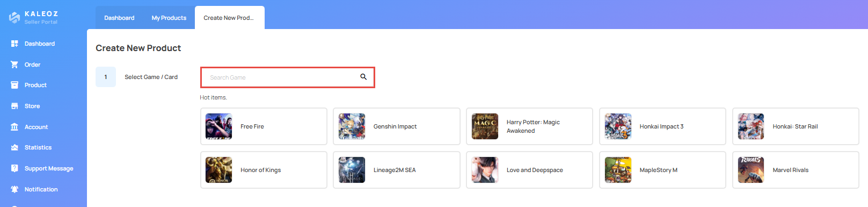Click the Support Message question icon
The image size is (868, 207).
(14, 168)
